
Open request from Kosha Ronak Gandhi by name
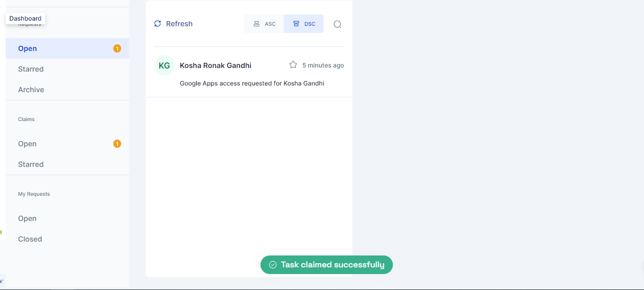(215, 65)
